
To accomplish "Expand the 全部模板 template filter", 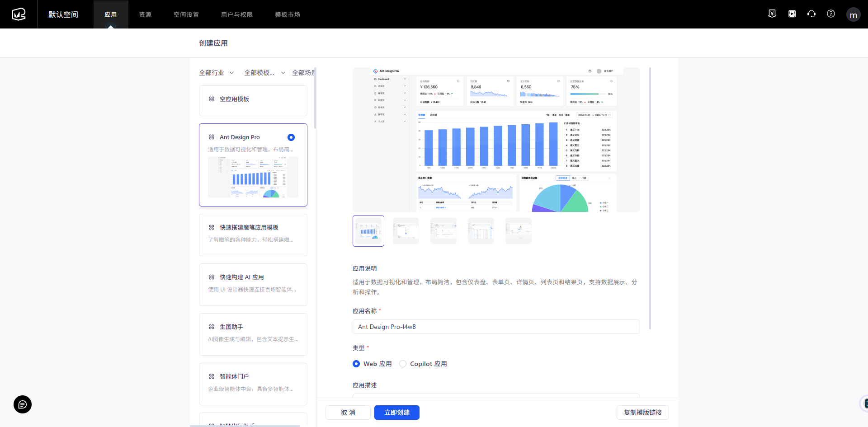I will (x=264, y=73).
